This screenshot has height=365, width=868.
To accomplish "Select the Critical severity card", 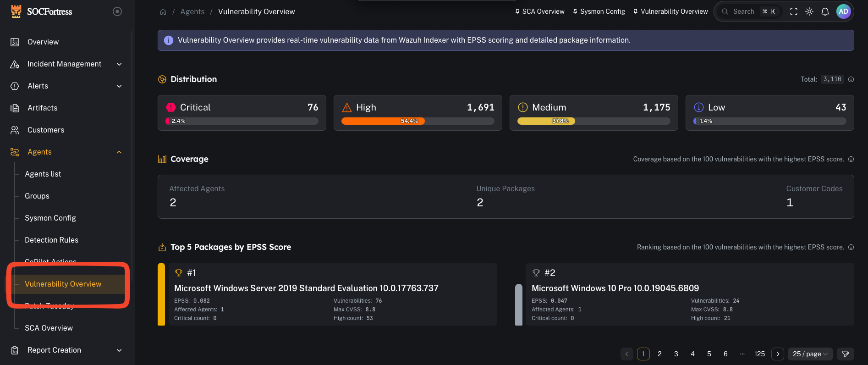I will (x=242, y=113).
